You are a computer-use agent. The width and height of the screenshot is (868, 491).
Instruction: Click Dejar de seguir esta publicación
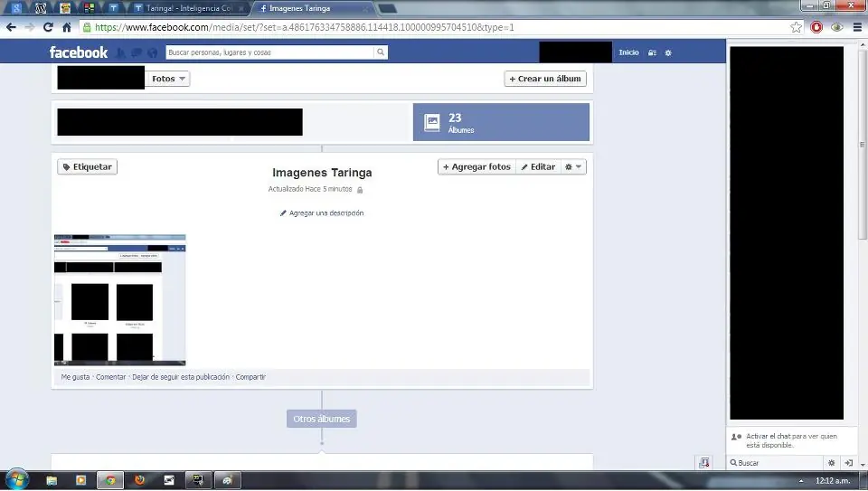pyautogui.click(x=181, y=377)
